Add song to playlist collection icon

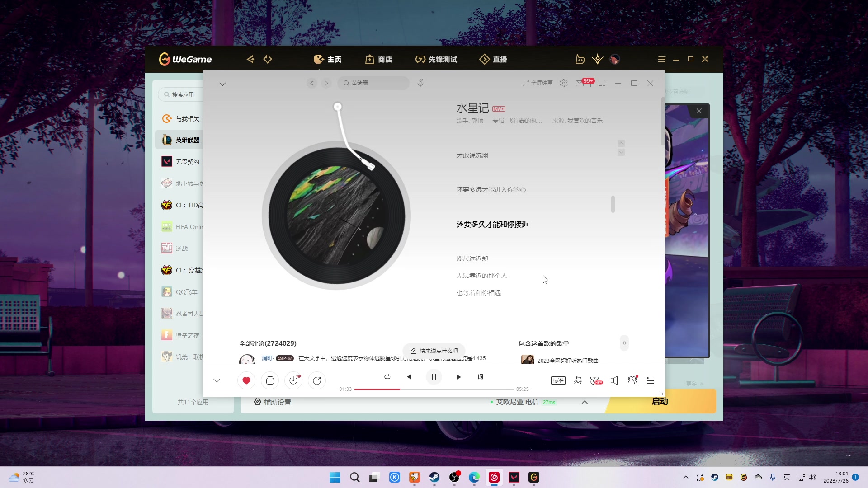pyautogui.click(x=270, y=380)
